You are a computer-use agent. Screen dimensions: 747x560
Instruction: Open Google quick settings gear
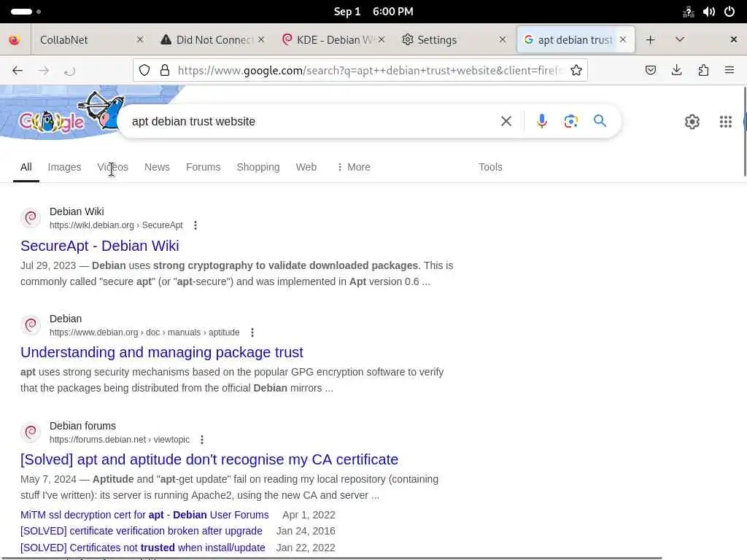click(x=692, y=122)
